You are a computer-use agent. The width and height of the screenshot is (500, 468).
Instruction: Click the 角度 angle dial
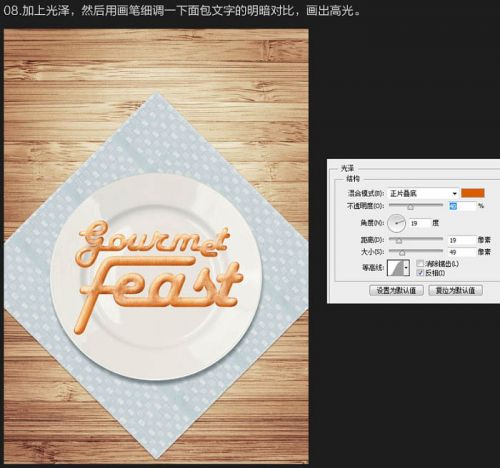(396, 223)
